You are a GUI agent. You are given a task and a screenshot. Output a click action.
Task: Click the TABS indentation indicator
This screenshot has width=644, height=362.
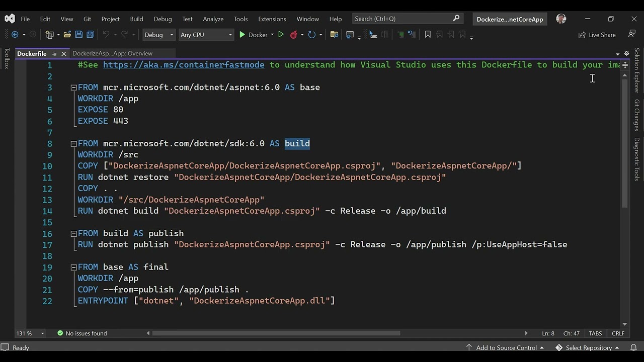click(595, 333)
